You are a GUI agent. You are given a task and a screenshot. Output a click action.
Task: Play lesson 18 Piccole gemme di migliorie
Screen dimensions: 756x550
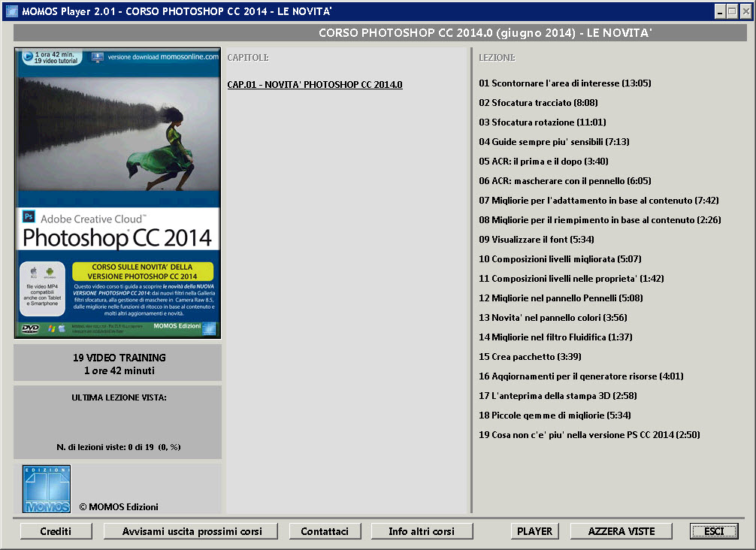[x=555, y=415]
